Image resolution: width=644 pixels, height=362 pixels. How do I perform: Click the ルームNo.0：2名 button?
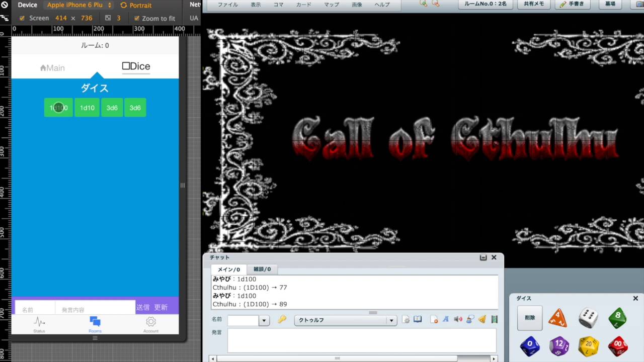click(485, 4)
